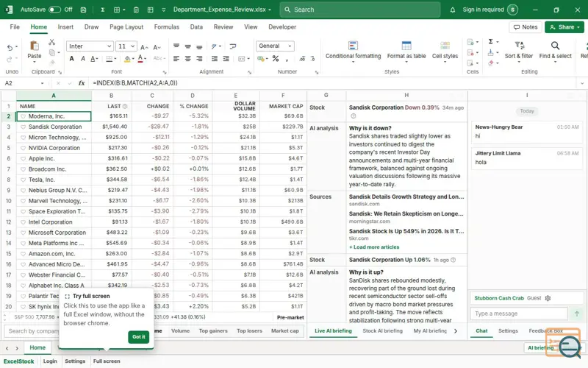Toggle favorite heart for Amazon.com, Inc.
Screen dimensions: 588x368
coord(24,254)
